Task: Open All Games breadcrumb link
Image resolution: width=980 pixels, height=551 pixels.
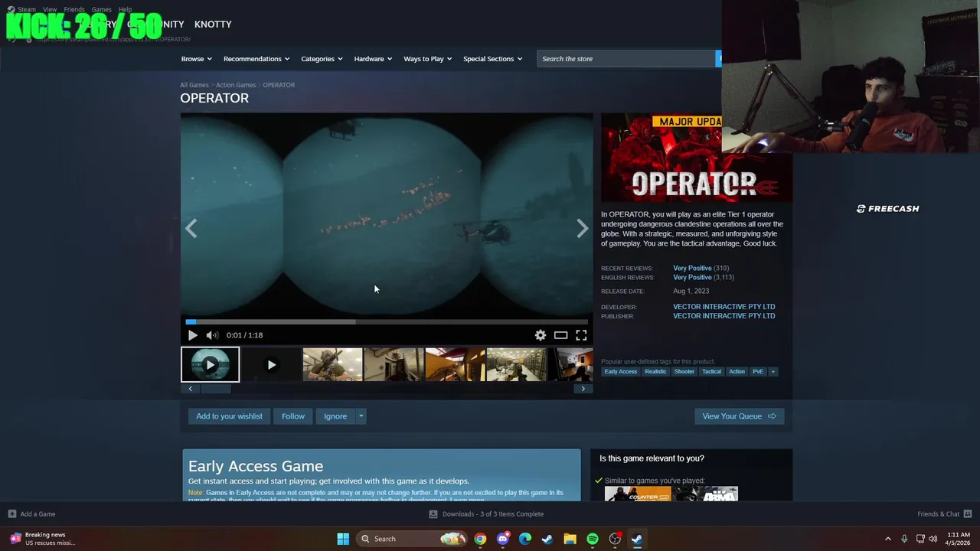Action: pos(194,85)
